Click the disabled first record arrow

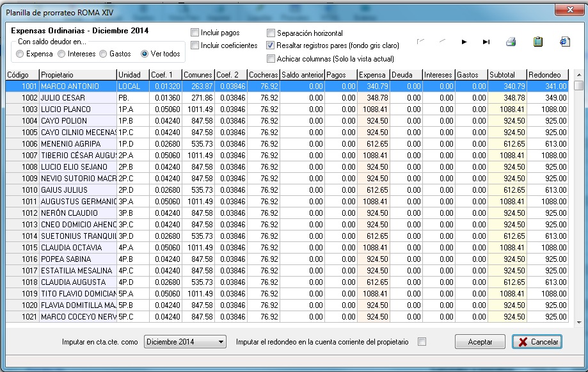tap(420, 42)
